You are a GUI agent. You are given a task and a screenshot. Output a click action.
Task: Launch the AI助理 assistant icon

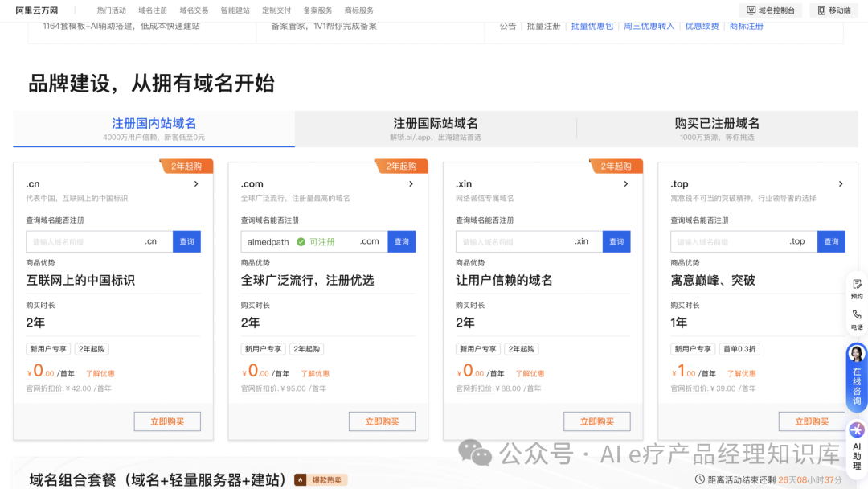point(857,429)
